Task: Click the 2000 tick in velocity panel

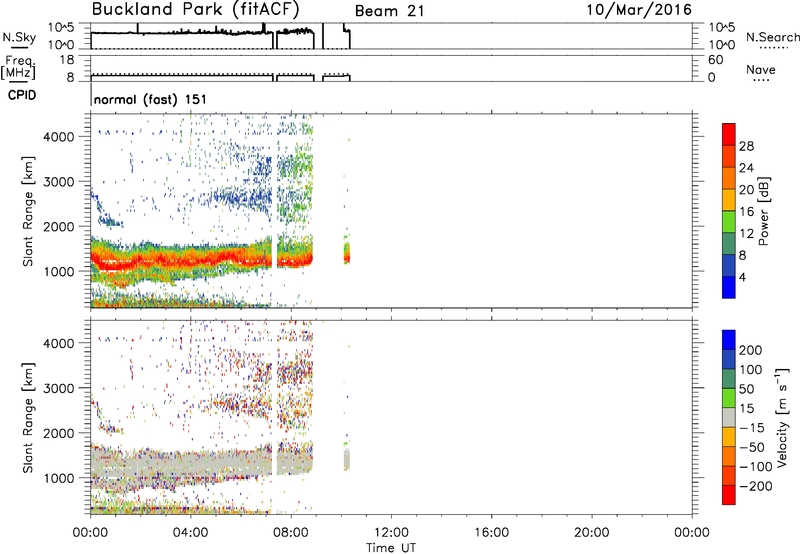Action: pos(59,433)
